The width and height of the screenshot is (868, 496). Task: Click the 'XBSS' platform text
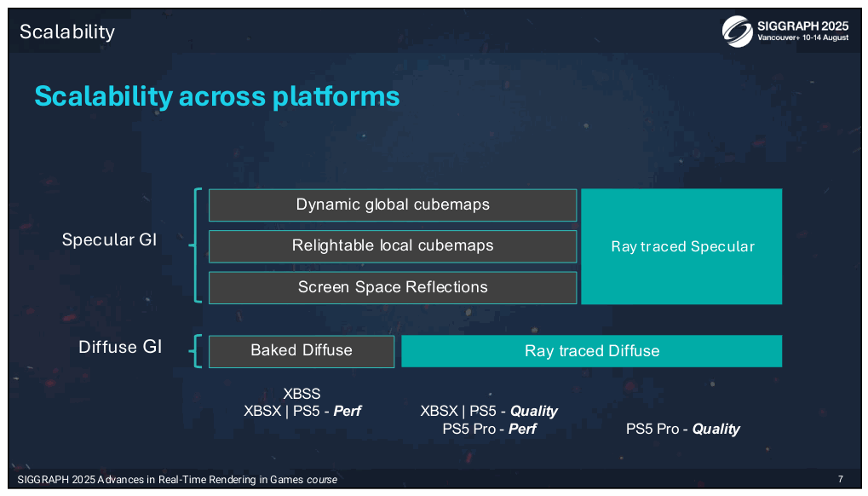click(x=302, y=394)
